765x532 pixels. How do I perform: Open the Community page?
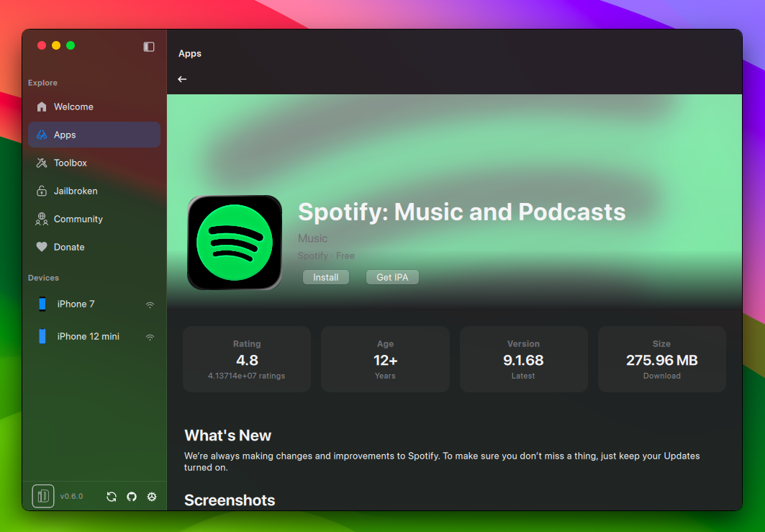[94, 219]
